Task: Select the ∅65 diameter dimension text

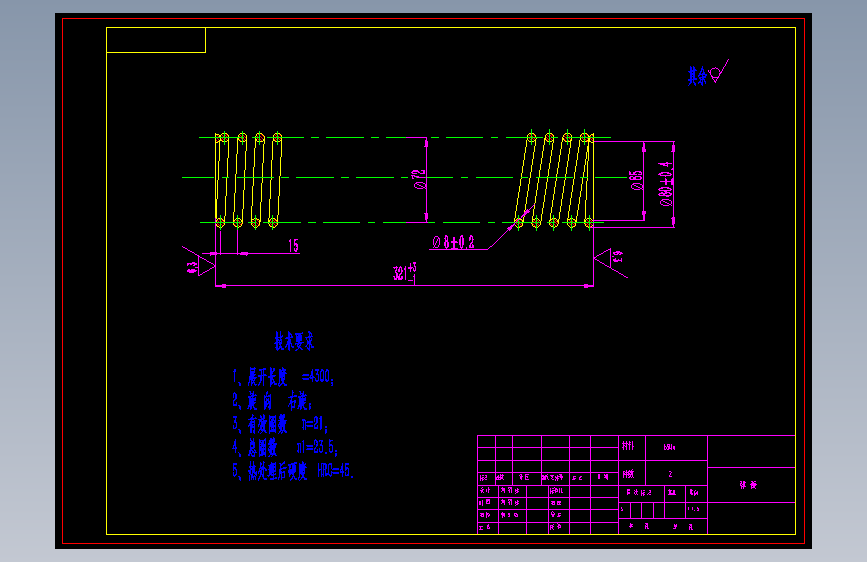Action: [637, 180]
